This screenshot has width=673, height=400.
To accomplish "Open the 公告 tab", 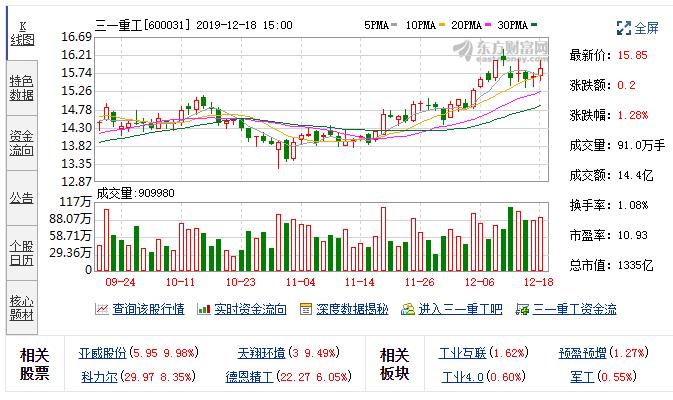I will [x=22, y=198].
